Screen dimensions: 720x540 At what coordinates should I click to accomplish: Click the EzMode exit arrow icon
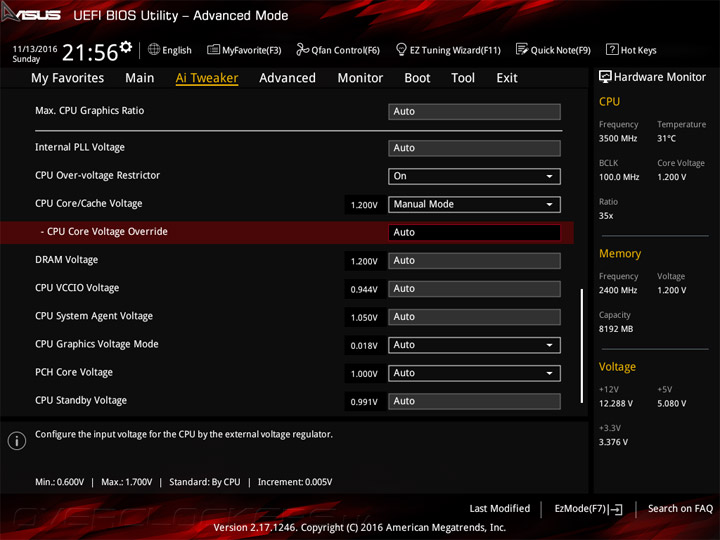click(x=616, y=509)
